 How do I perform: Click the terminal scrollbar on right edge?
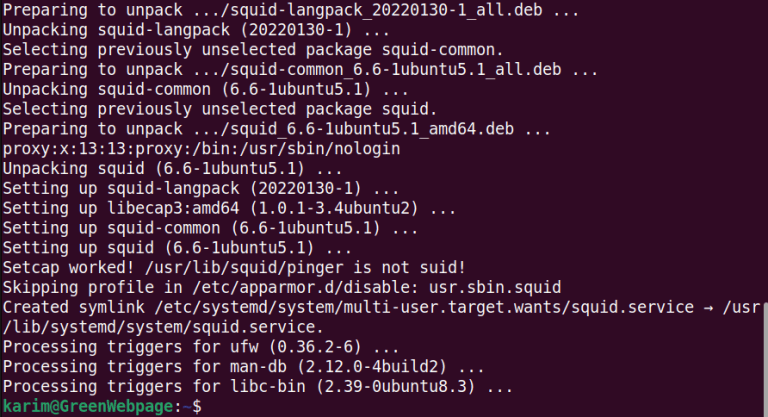pos(765,358)
